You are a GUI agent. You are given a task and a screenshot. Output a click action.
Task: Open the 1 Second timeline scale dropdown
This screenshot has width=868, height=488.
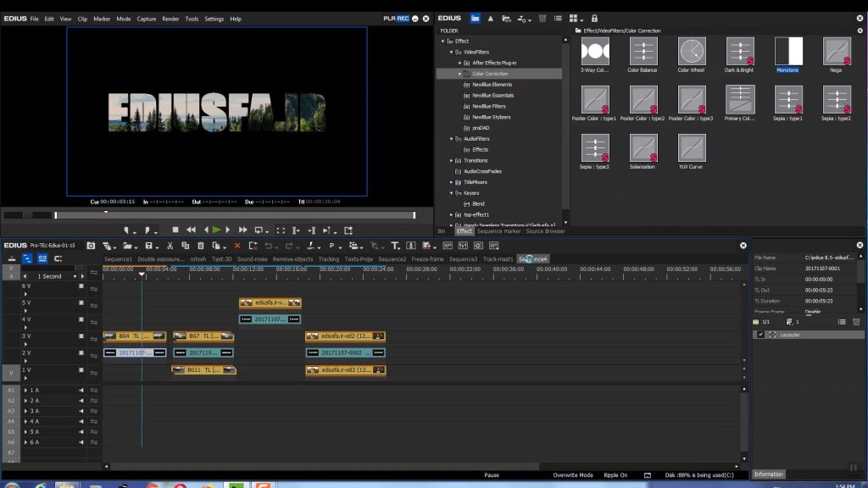[75, 276]
